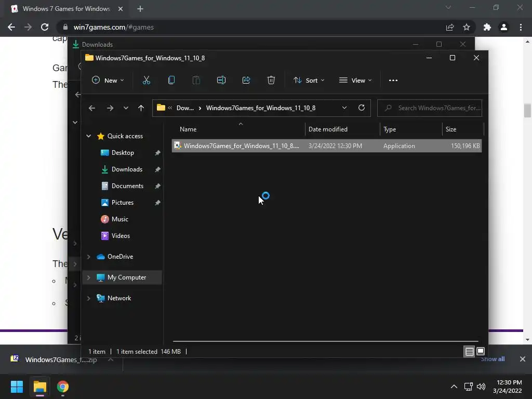Select Documents in Quick access

point(127,186)
